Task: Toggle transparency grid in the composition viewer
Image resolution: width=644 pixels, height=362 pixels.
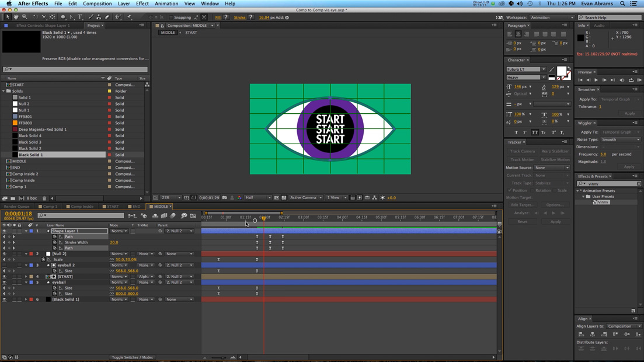Action: tap(284, 197)
